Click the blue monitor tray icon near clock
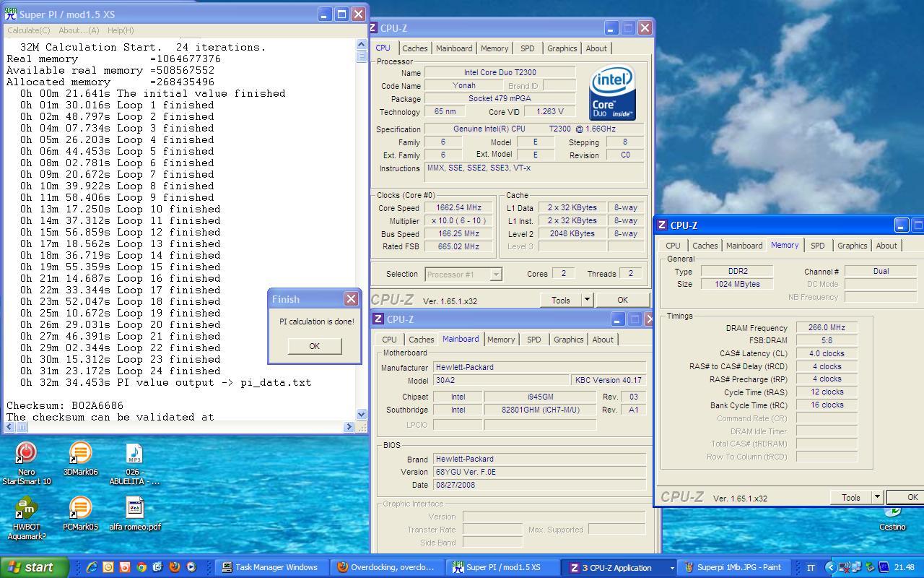 (x=884, y=567)
